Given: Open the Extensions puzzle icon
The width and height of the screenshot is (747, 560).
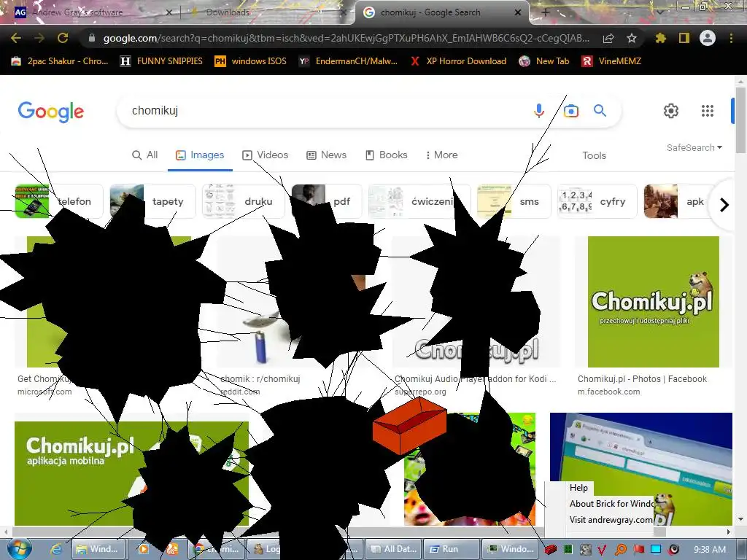Looking at the screenshot, I should pyautogui.click(x=660, y=38).
